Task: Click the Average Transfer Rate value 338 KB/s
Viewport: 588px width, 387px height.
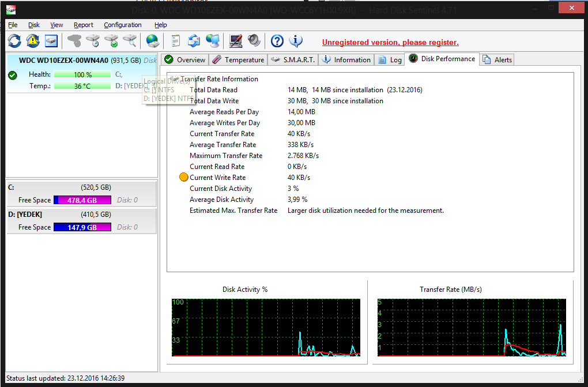Action: click(x=300, y=145)
